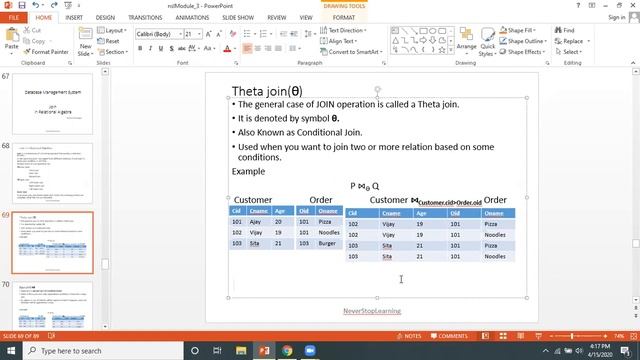Decrease font size with the small A icon
This screenshot has width=640, height=360.
point(219,34)
